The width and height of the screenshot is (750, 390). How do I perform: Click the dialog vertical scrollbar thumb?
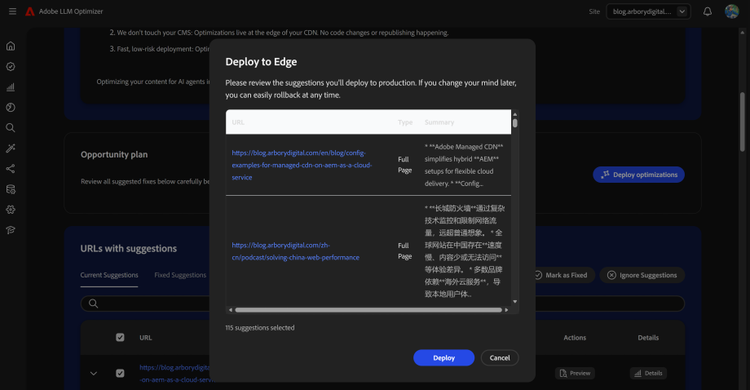(x=515, y=123)
